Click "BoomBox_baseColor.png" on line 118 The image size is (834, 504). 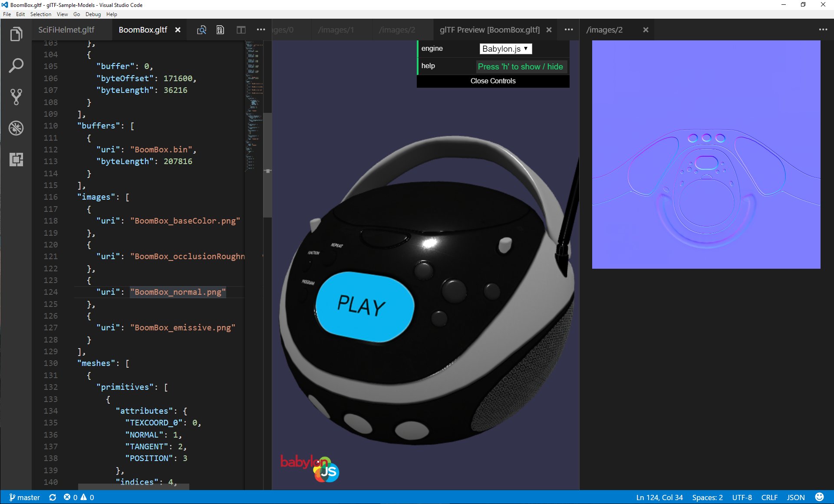pos(185,221)
